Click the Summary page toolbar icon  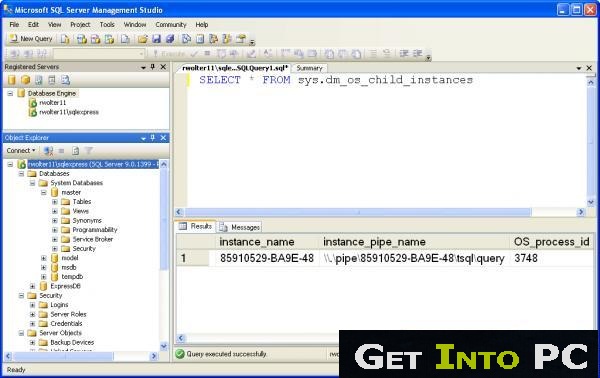click(x=200, y=39)
